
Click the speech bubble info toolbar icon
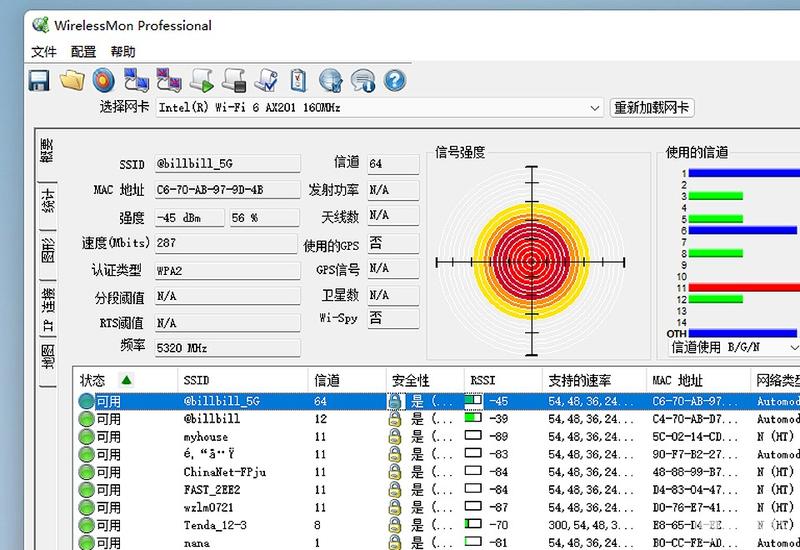(x=363, y=80)
